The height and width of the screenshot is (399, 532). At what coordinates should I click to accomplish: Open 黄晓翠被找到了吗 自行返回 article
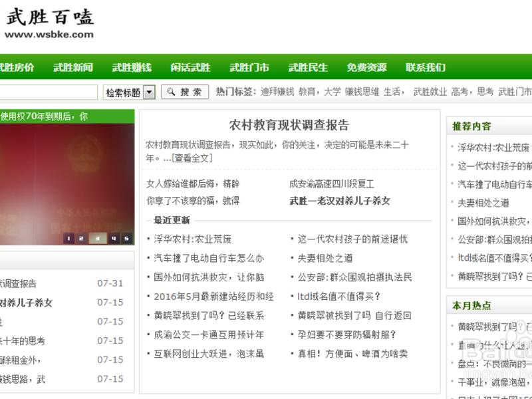354,315
